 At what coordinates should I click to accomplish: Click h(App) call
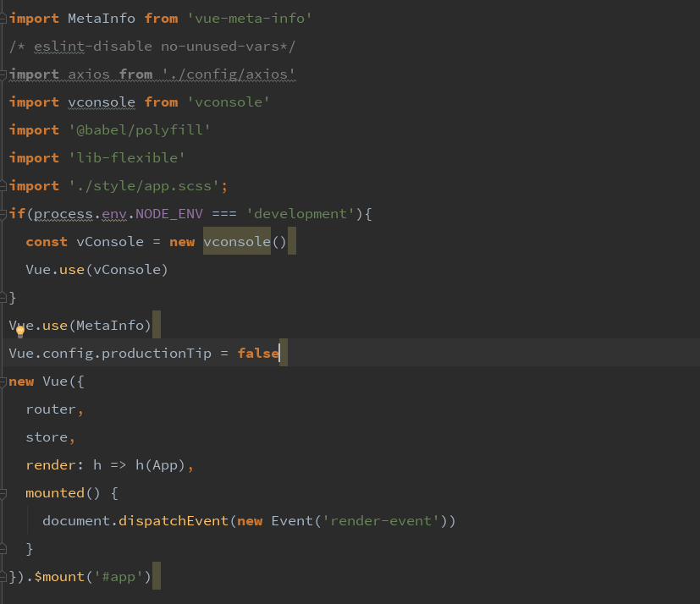pyautogui.click(x=160, y=465)
